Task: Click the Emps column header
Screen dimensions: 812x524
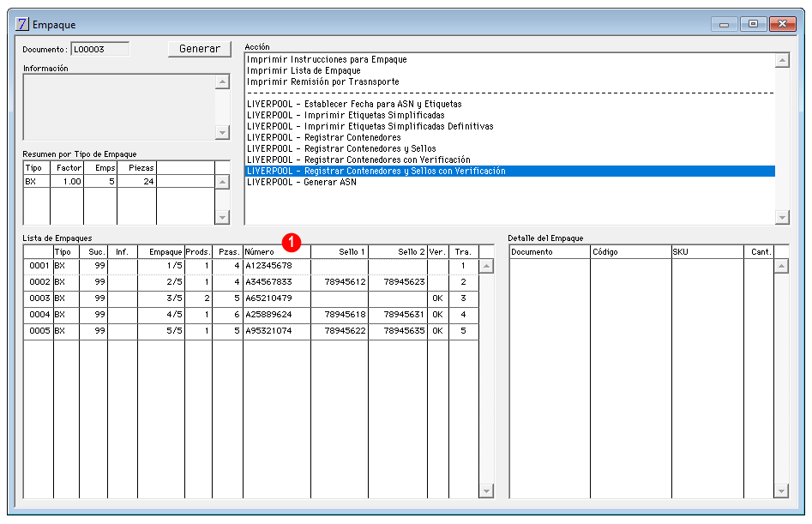Action: click(x=101, y=168)
